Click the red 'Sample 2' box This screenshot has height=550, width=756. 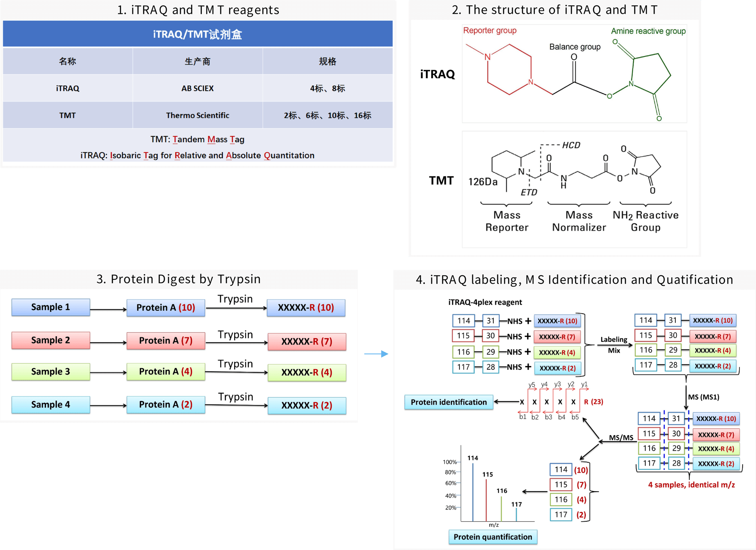click(51, 340)
